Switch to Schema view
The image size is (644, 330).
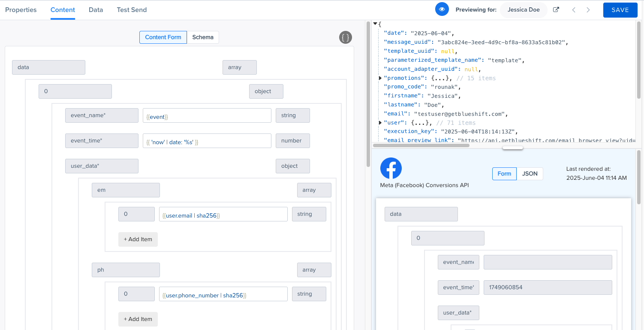(203, 37)
